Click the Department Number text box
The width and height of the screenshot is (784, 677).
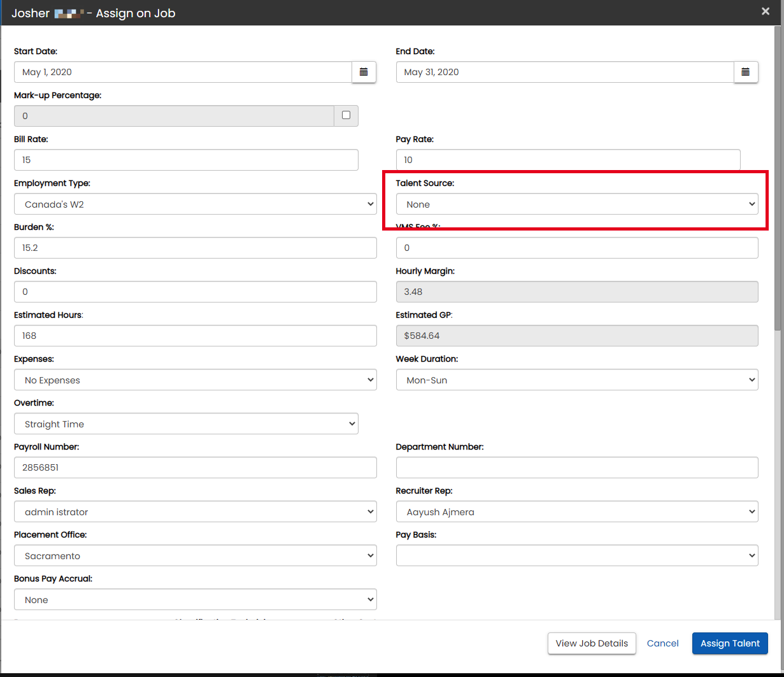576,467
